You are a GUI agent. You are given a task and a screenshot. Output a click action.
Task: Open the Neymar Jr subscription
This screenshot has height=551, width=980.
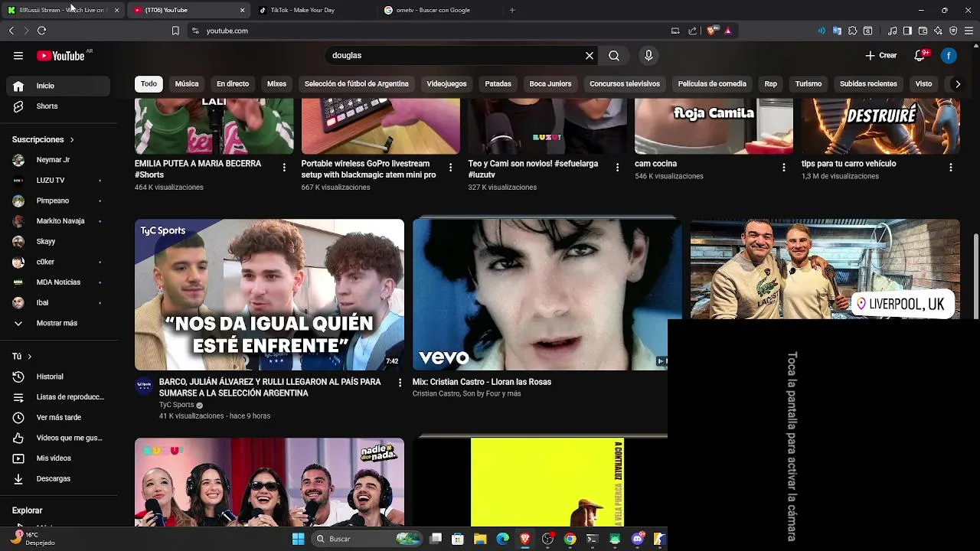(x=58, y=160)
